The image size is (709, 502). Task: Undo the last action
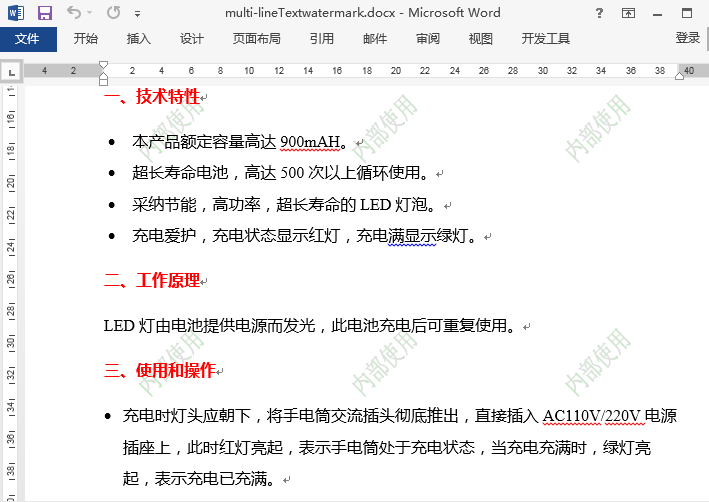[x=74, y=13]
